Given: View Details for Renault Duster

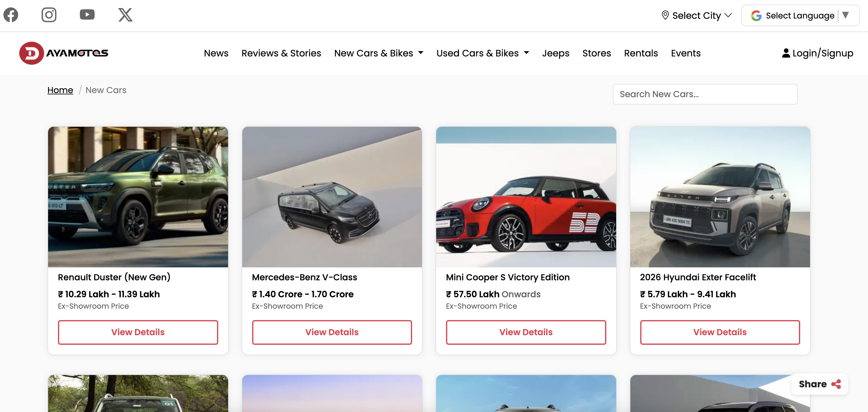Looking at the screenshot, I should click(138, 332).
